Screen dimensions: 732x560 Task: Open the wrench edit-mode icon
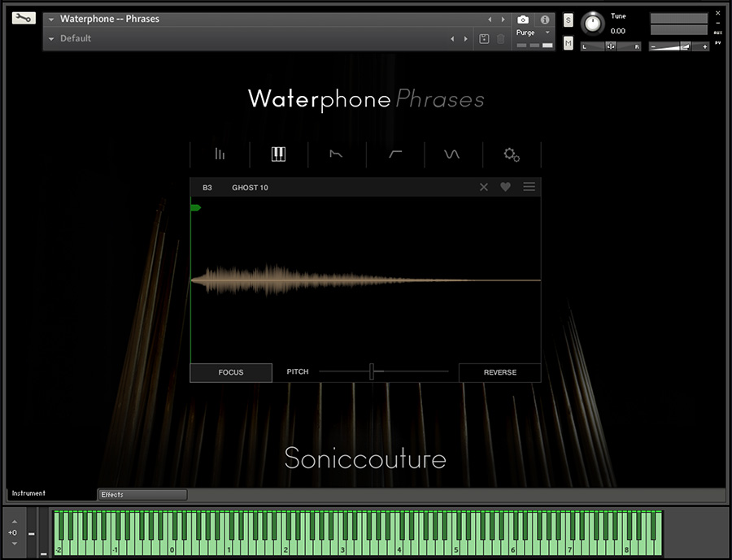click(24, 18)
